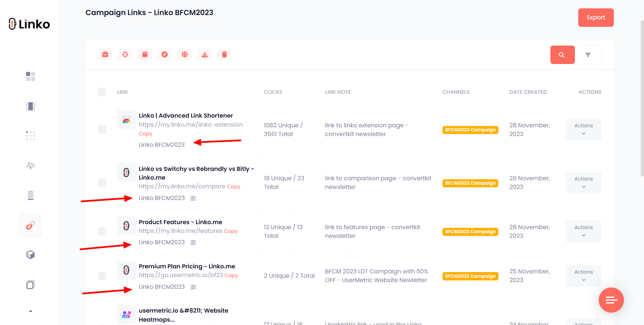Image resolution: width=644 pixels, height=325 pixels.
Task: Open search with the red magnifier button
Action: point(562,55)
